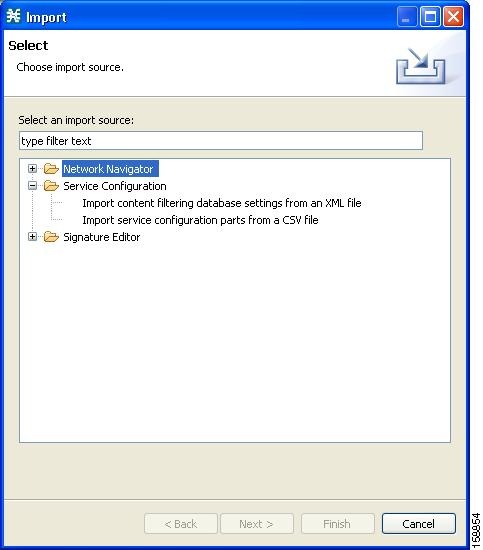Viewport: 483px width, 550px height.
Task: Click the Service Configuration folder icon
Action: point(51,186)
